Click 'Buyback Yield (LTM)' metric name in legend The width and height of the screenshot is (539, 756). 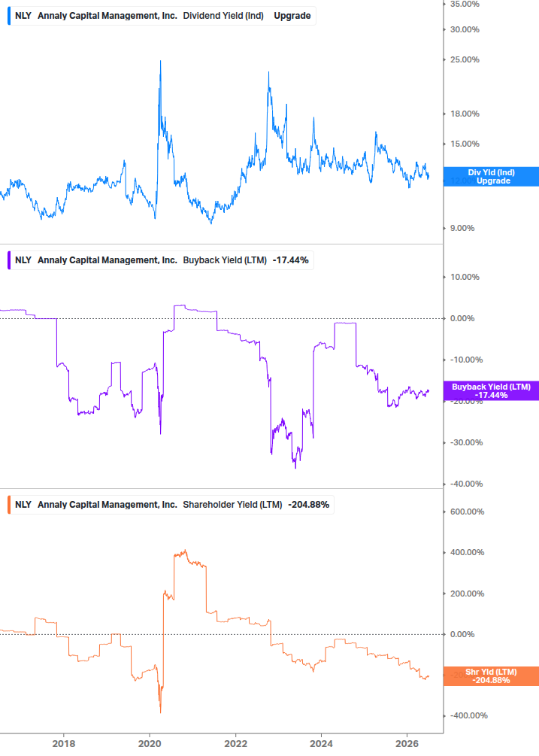pos(225,260)
